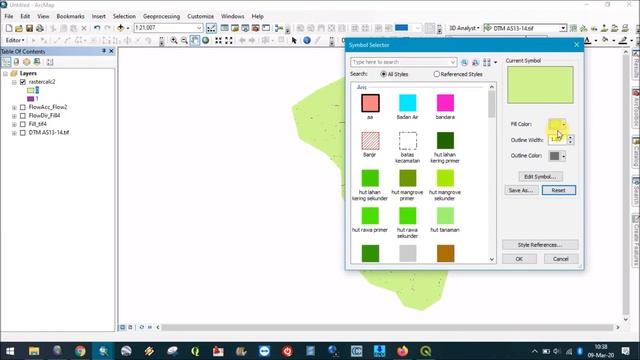This screenshot has height=360, width=640.
Task: Expand the DTM AS13-14.tif layer
Action: click(x=14, y=133)
